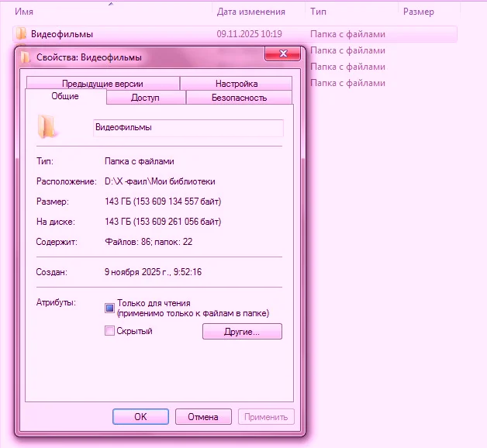Click the Создан: label
The height and width of the screenshot is (448, 487).
click(x=51, y=272)
